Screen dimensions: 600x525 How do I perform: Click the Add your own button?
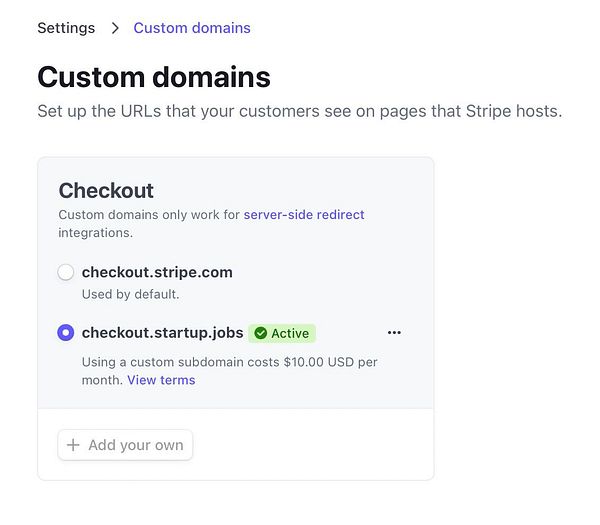click(x=125, y=445)
